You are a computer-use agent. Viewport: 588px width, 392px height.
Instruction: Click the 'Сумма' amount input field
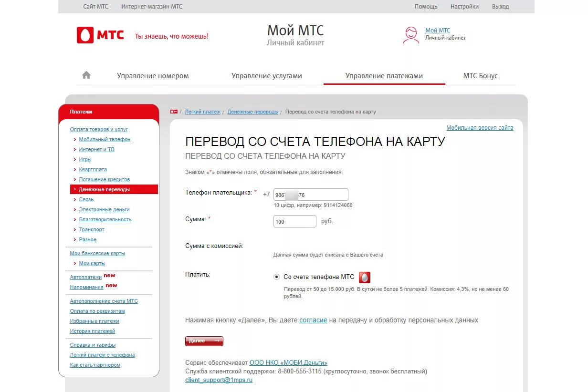click(295, 221)
